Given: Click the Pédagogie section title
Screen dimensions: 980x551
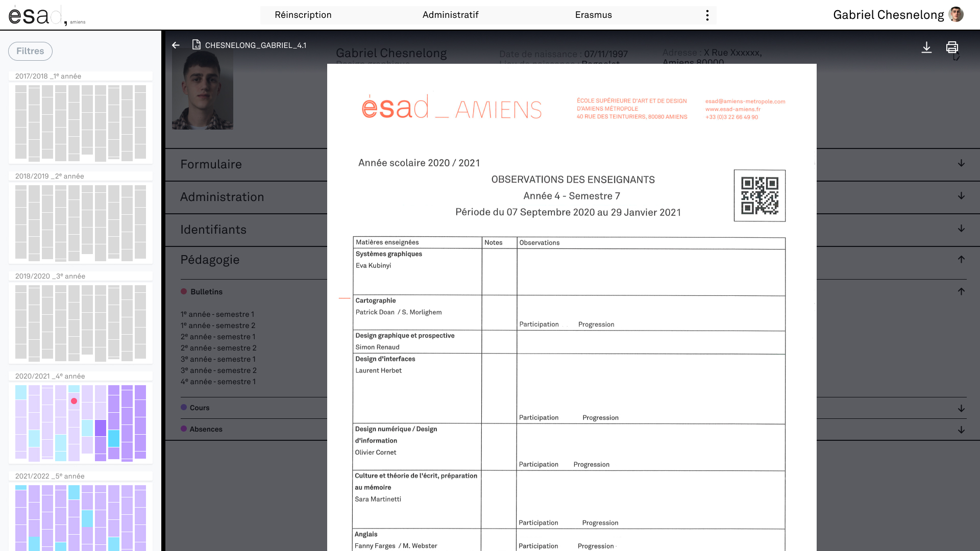Looking at the screenshot, I should pos(210,260).
